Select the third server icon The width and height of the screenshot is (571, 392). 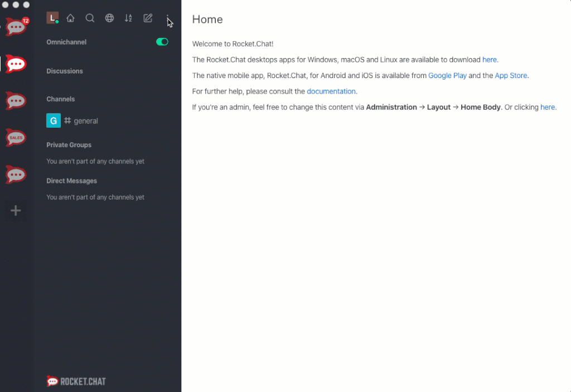click(x=16, y=101)
